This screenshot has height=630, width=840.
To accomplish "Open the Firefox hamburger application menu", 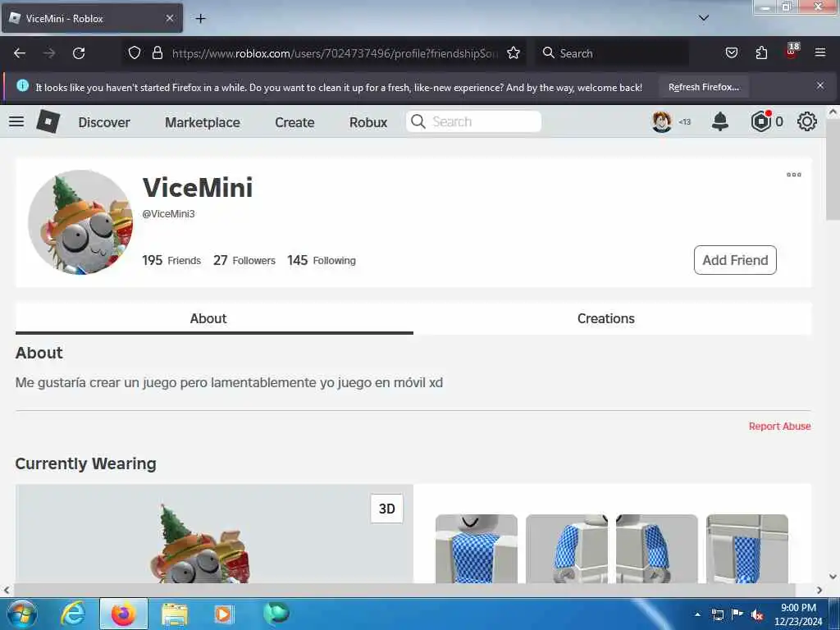I will coord(819,52).
